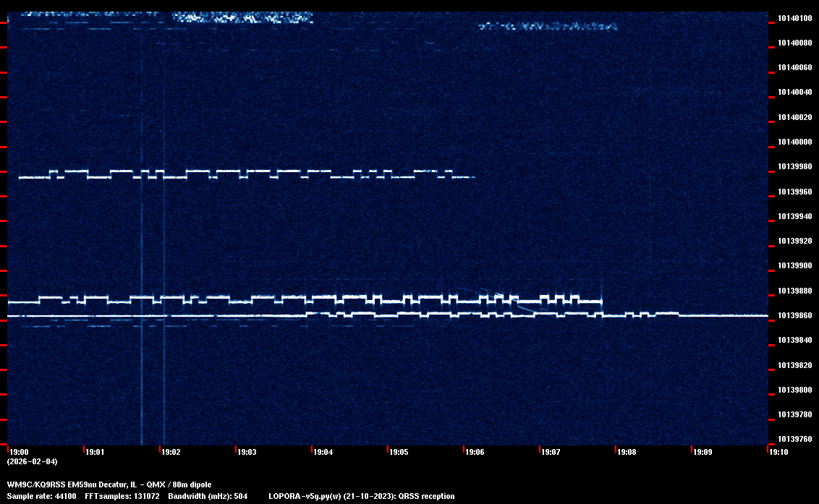Screen dimensions: 819x504
Task: Select the 10140000 frequency label
Action: [794, 142]
